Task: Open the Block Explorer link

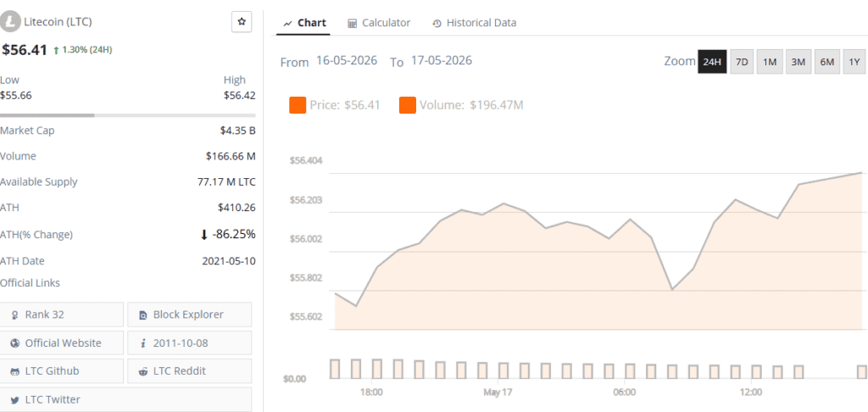Action: 190,315
